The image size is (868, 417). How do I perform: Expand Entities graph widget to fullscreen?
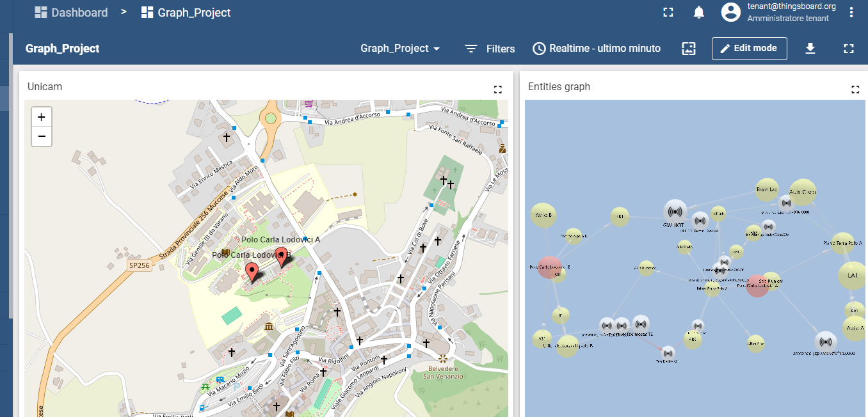point(855,90)
